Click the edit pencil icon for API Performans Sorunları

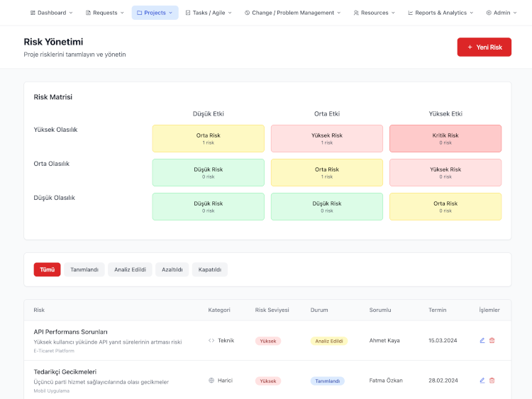click(x=482, y=340)
